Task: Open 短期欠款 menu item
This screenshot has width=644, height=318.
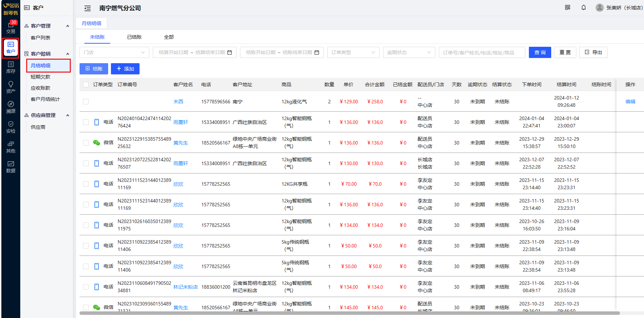Action: [x=40, y=77]
